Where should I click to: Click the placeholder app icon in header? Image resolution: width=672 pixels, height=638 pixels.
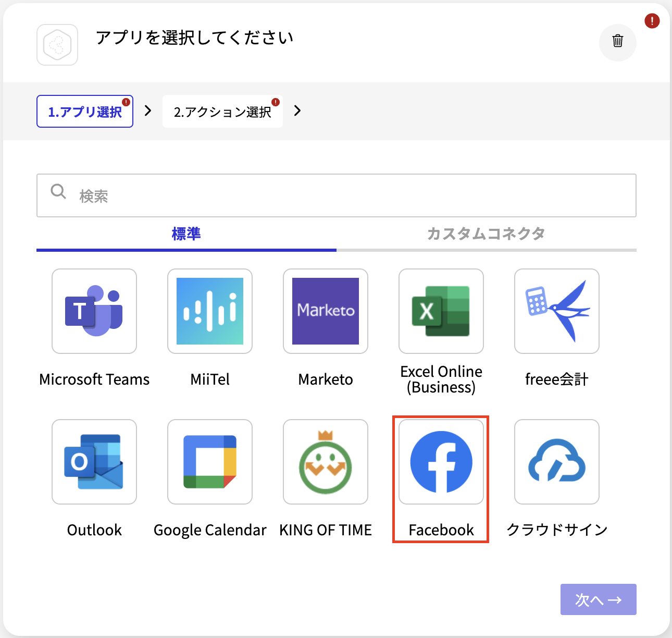(x=57, y=45)
